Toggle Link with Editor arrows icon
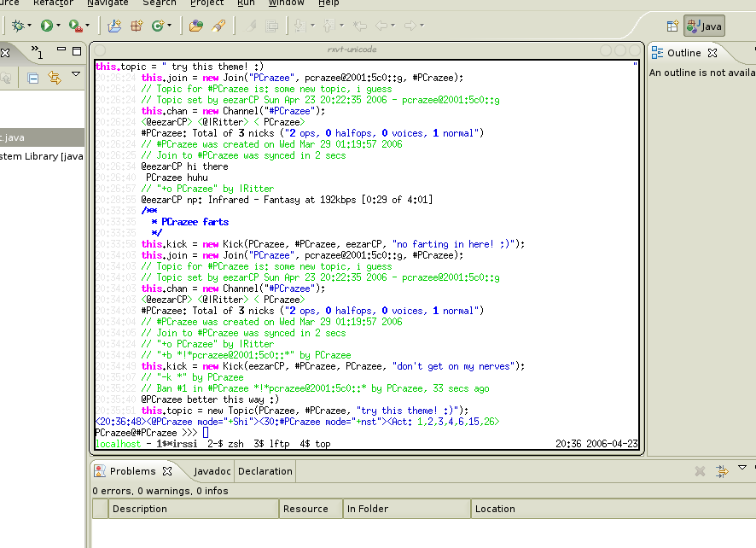 [x=55, y=78]
